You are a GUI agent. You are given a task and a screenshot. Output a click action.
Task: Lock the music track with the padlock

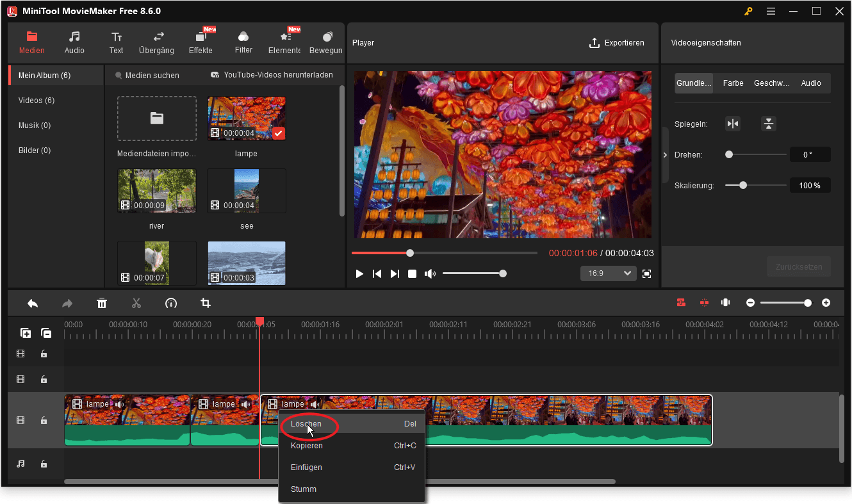click(x=44, y=464)
